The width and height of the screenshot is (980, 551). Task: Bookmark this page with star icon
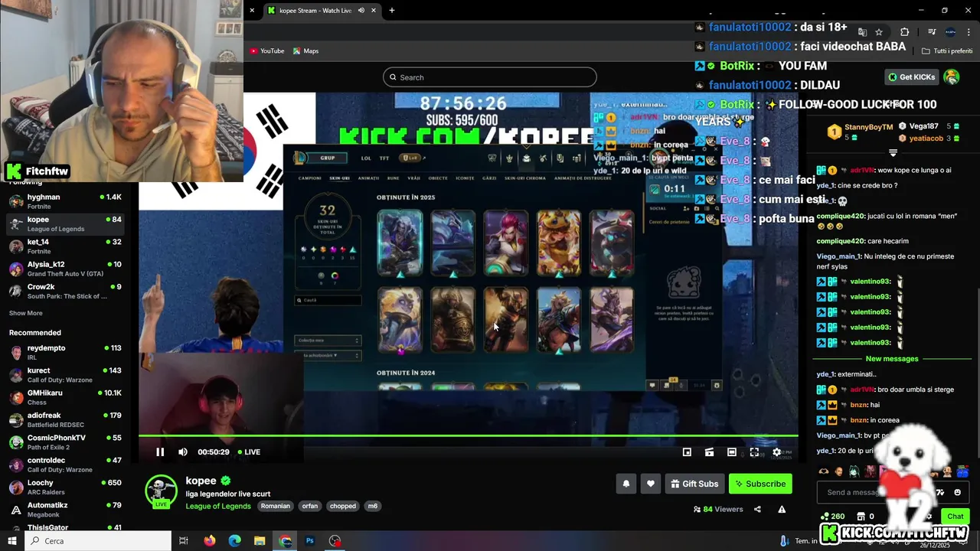click(879, 32)
